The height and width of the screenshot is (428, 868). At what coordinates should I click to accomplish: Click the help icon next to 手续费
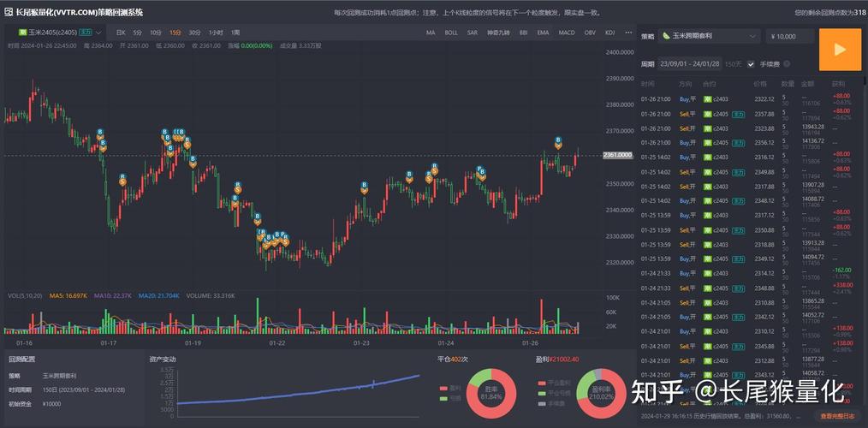pos(787,64)
